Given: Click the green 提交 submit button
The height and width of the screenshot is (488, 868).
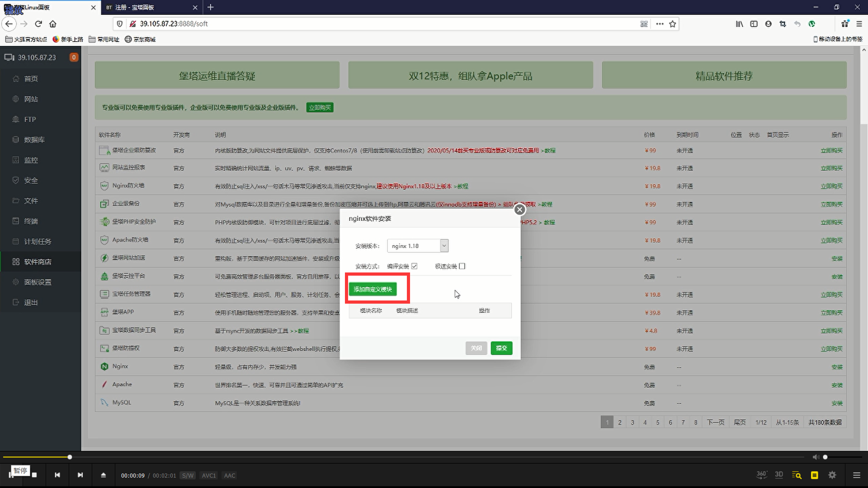Looking at the screenshot, I should [x=501, y=348].
